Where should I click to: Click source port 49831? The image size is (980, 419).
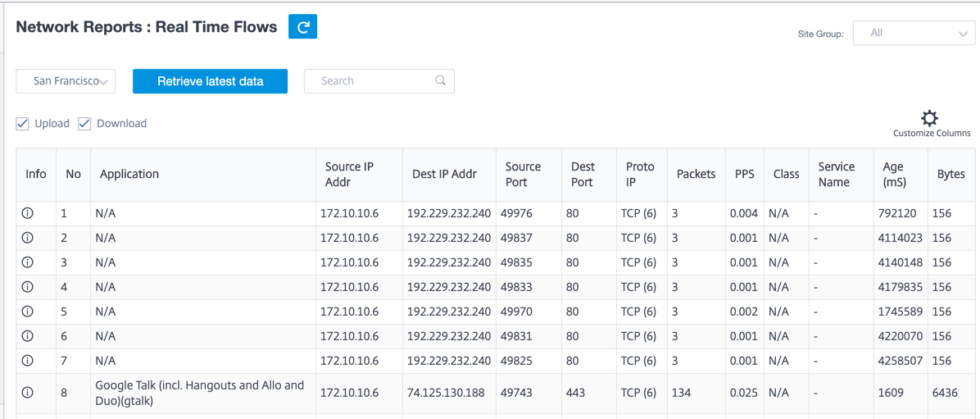[517, 336]
